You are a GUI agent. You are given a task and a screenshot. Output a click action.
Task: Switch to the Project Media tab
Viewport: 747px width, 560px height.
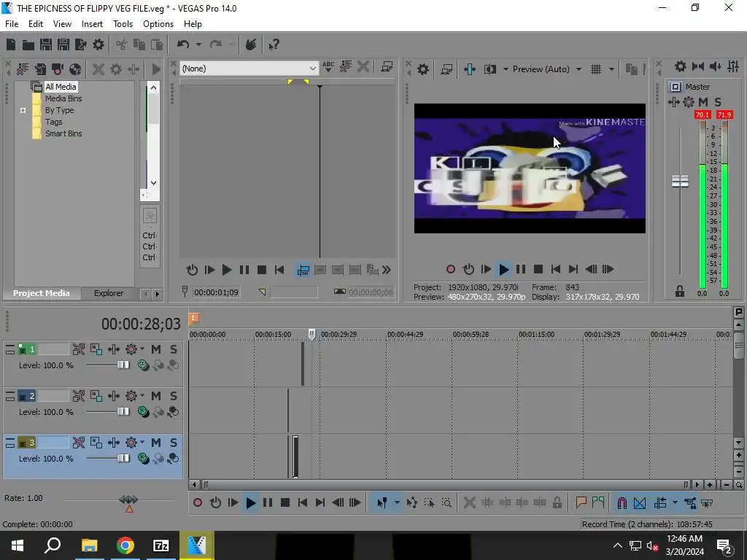[x=41, y=293]
